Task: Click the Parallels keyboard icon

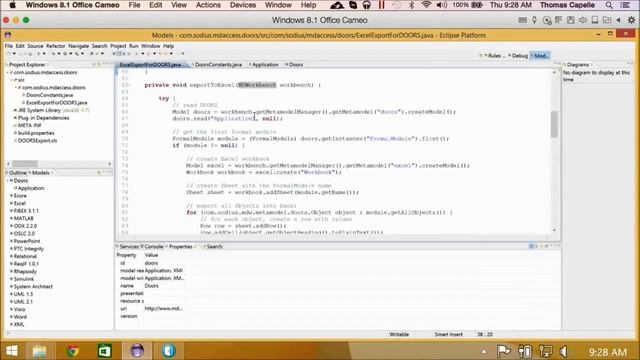Action: pyautogui.click(x=522, y=20)
